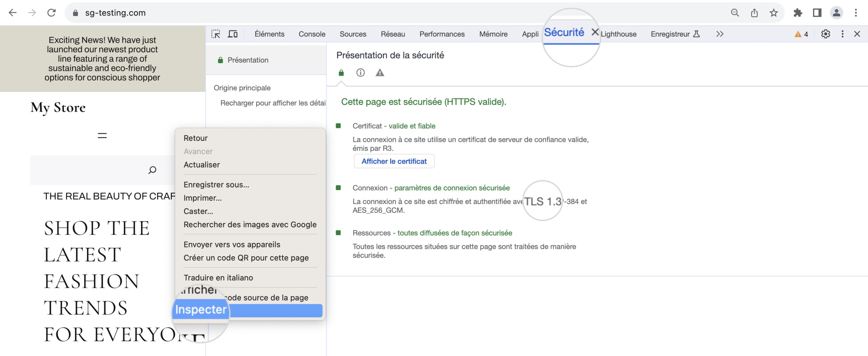Click the warnings counter showing 4
Image resolution: width=868 pixels, height=356 pixels.
(802, 34)
